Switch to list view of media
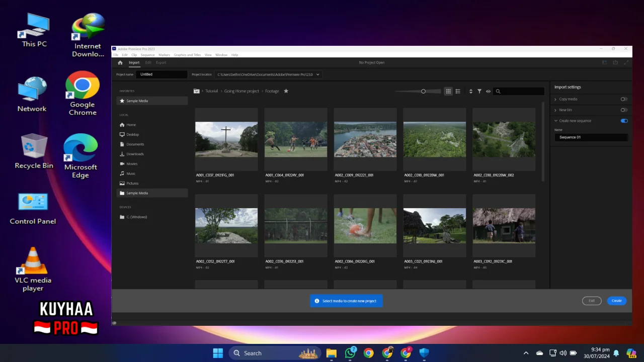The height and width of the screenshot is (362, 644). coord(458,92)
